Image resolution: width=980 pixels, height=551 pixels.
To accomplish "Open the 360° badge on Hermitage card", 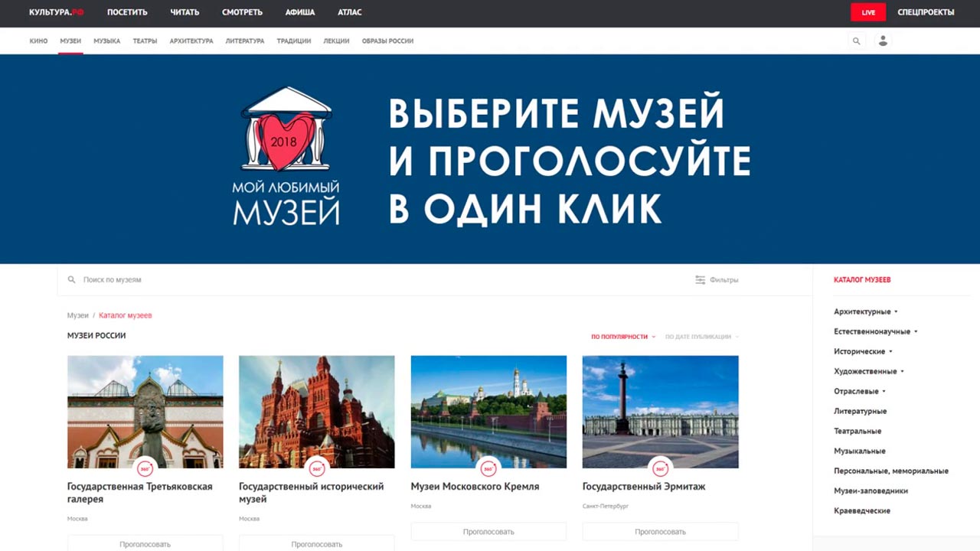I will (661, 468).
